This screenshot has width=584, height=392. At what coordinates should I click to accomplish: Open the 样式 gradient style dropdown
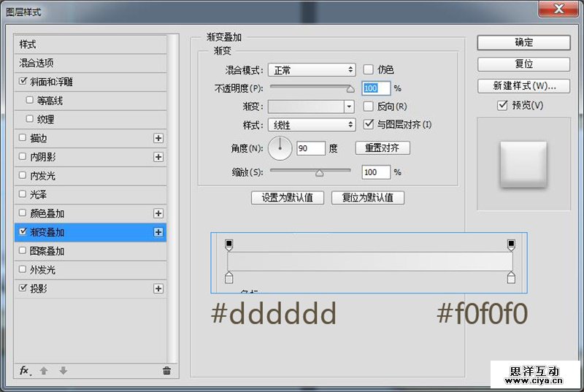(x=311, y=125)
